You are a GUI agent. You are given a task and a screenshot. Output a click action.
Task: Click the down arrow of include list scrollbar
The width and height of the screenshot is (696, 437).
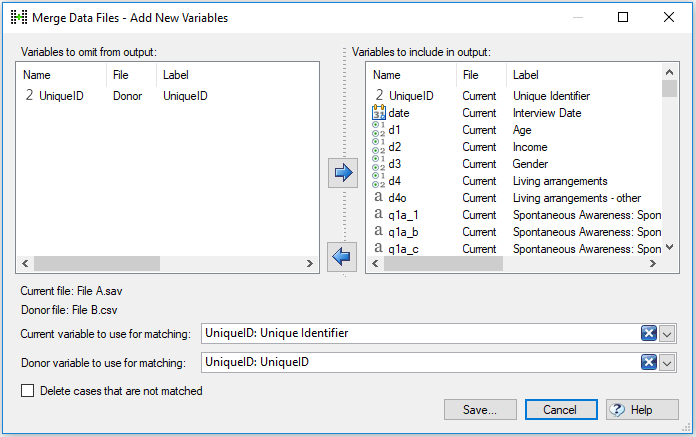click(x=670, y=248)
